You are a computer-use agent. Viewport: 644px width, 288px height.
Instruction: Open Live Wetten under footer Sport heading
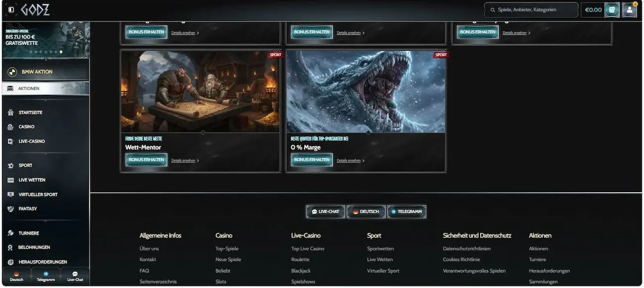(380, 260)
